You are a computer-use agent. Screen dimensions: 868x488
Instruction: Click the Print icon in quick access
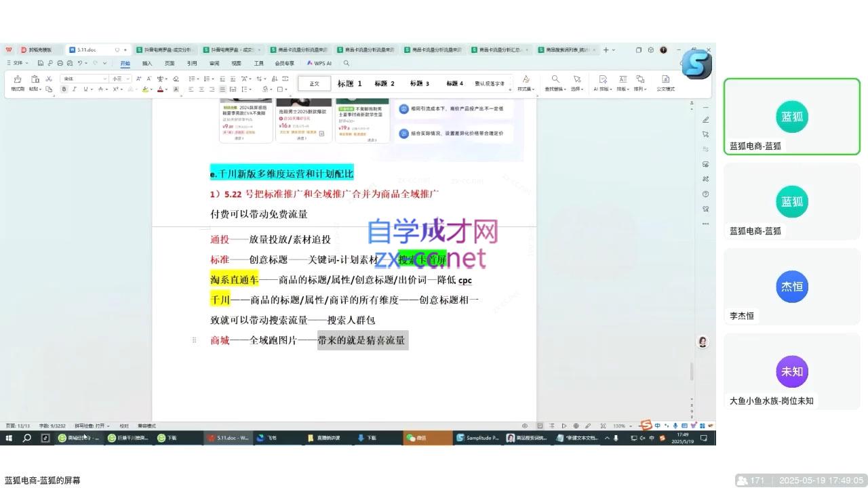coord(60,63)
